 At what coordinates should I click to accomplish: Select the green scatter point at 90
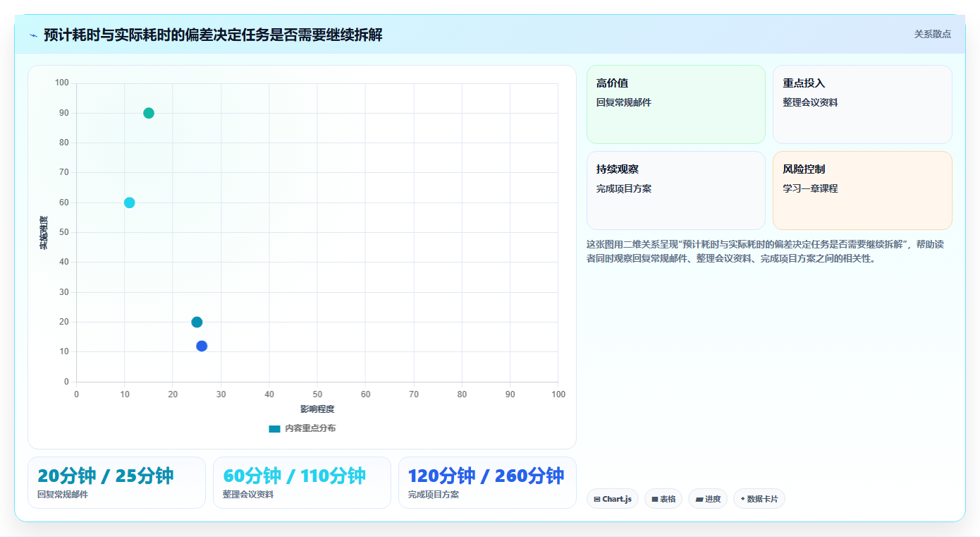(x=149, y=113)
